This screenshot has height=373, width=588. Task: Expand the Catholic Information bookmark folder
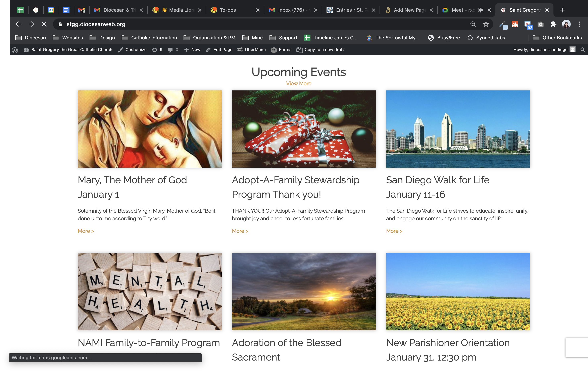tap(149, 38)
